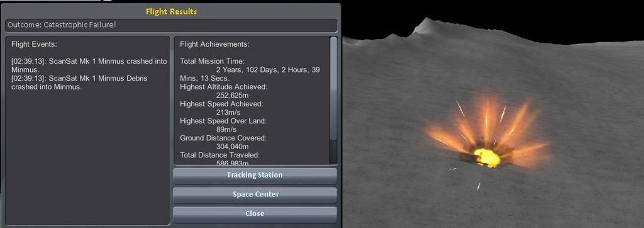Click the Highest Altitude Achieved label
Image resolution: width=644 pixels, height=228 pixels.
click(223, 87)
